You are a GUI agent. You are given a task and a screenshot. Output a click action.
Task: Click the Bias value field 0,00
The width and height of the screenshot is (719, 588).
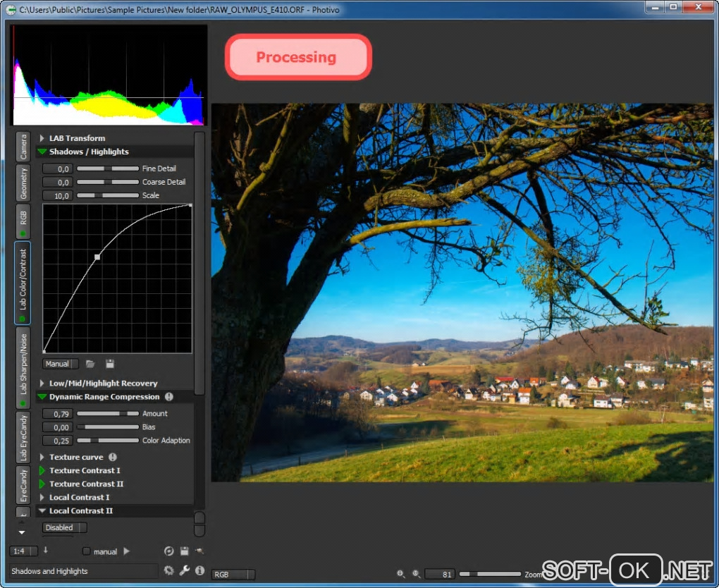click(57, 427)
